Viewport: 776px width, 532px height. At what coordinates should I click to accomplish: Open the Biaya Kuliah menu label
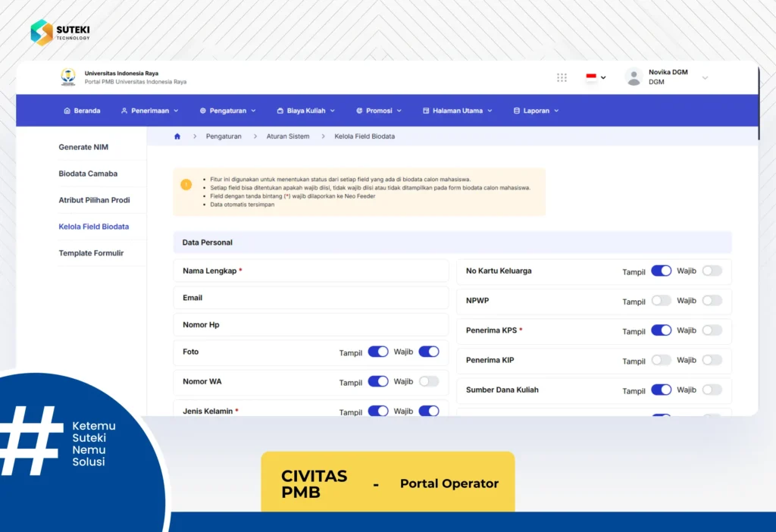(x=306, y=111)
